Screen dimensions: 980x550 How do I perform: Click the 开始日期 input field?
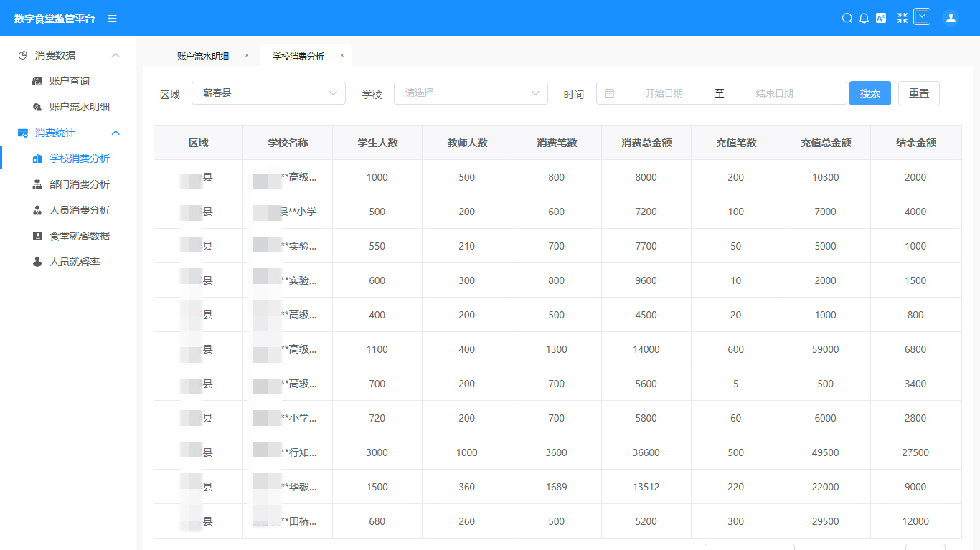click(664, 93)
